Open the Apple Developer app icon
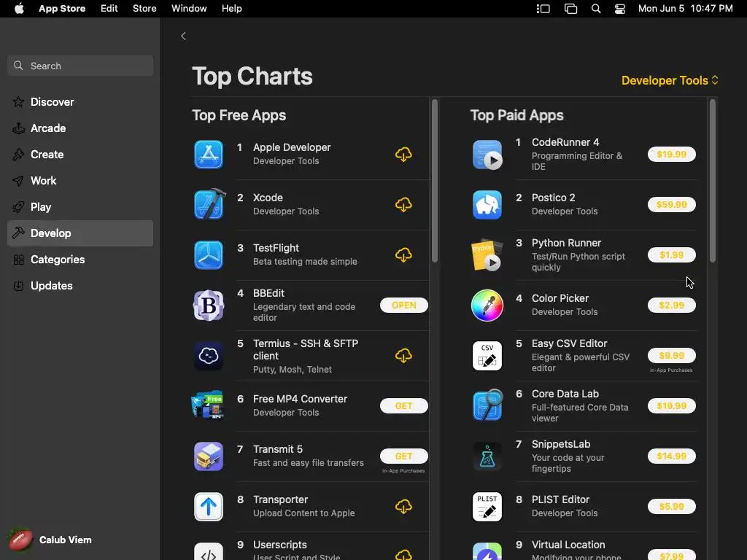Image resolution: width=747 pixels, height=560 pixels. click(x=209, y=155)
